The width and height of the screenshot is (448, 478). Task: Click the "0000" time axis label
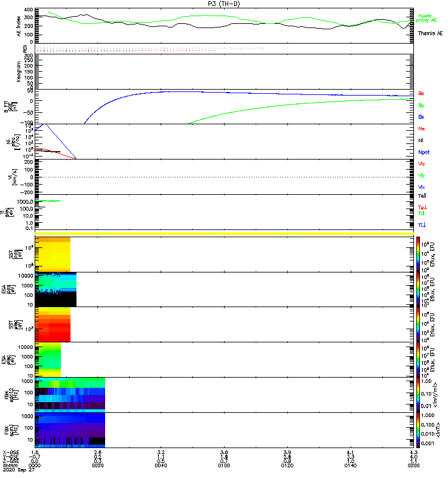35,465
